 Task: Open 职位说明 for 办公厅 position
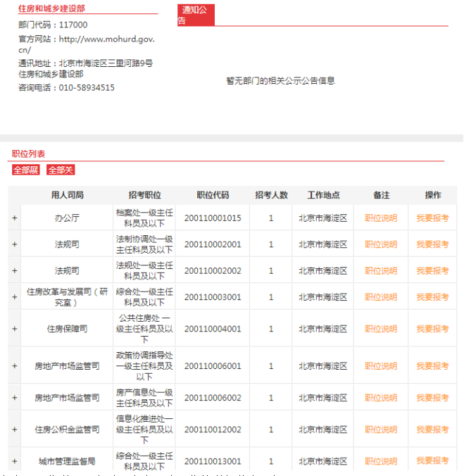pyautogui.click(x=381, y=218)
